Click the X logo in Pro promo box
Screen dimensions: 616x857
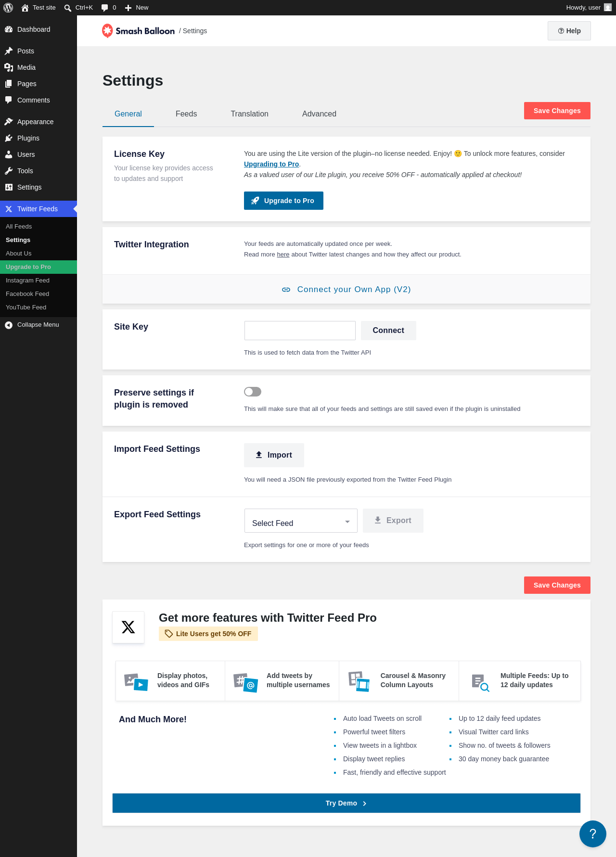coord(128,627)
